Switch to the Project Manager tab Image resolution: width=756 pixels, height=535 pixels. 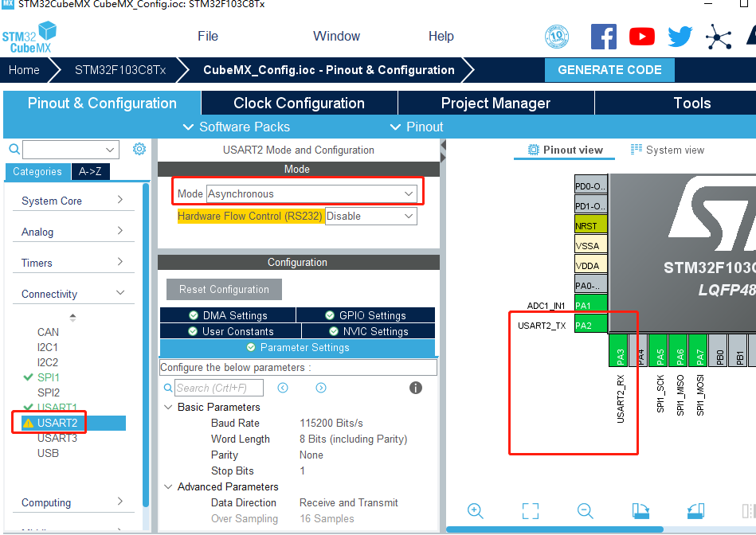click(496, 103)
